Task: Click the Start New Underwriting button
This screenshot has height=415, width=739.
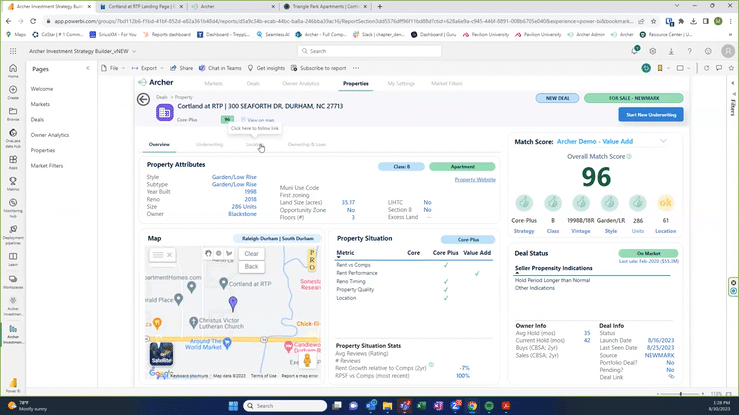Action: [x=651, y=115]
